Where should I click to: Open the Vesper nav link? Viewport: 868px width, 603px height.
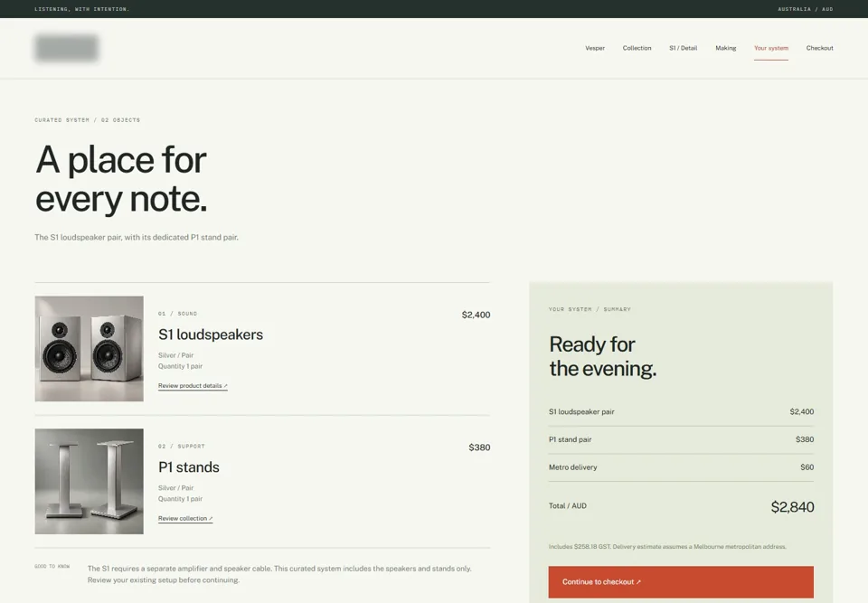[595, 48]
